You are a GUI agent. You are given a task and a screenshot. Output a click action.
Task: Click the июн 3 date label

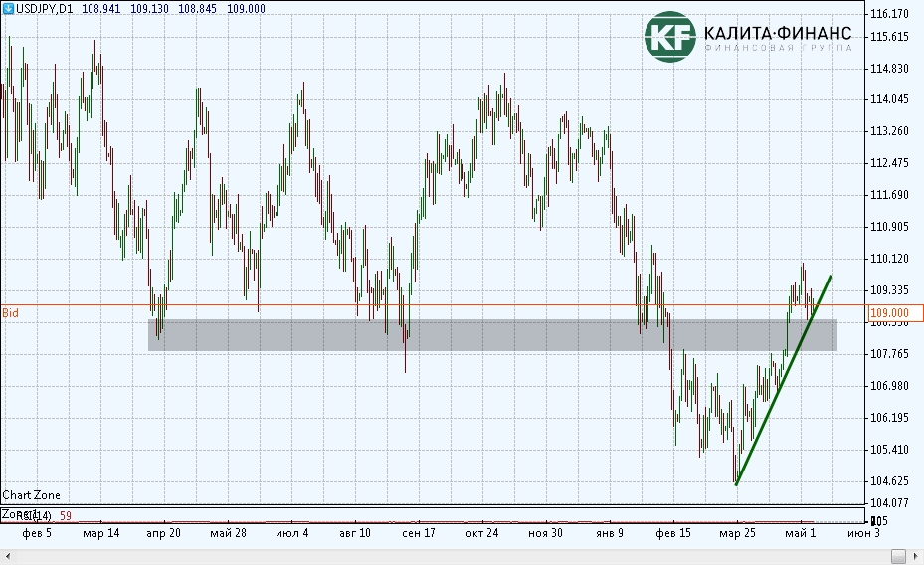[x=862, y=533]
